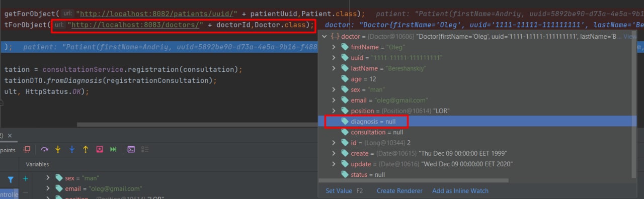Click the Create Renderer link
Screen dimensions: 644x199
click(399, 191)
